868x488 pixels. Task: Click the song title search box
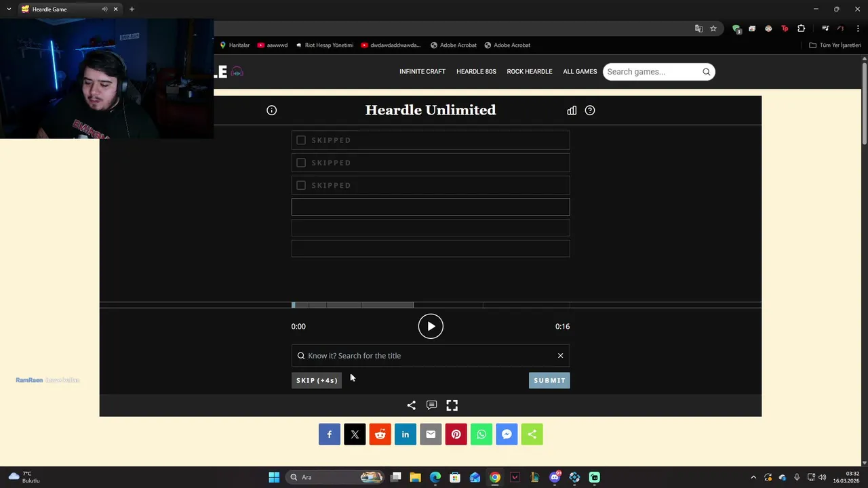(x=431, y=356)
